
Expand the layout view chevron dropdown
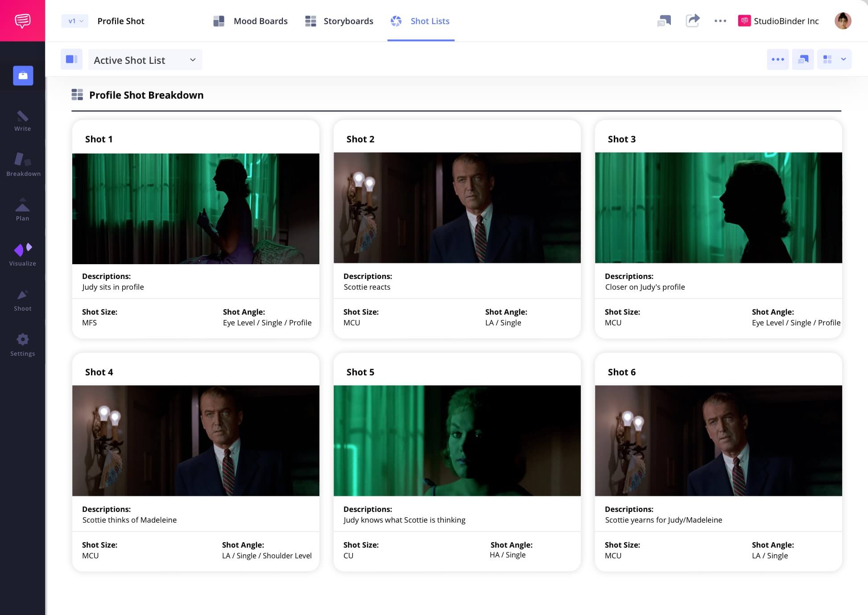tap(843, 59)
